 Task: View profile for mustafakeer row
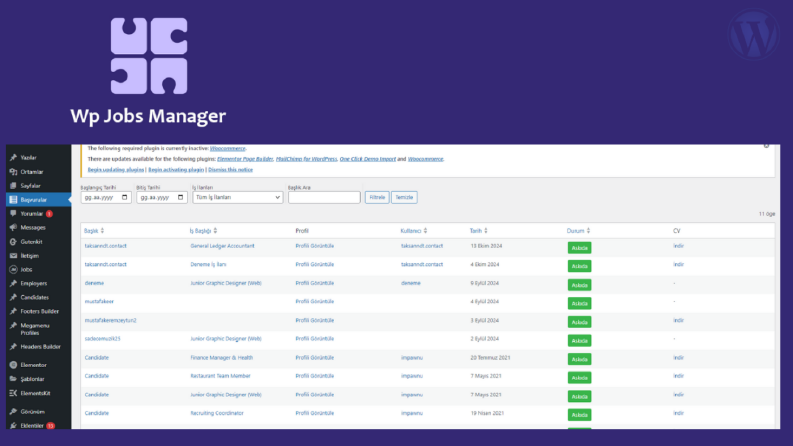pos(315,301)
